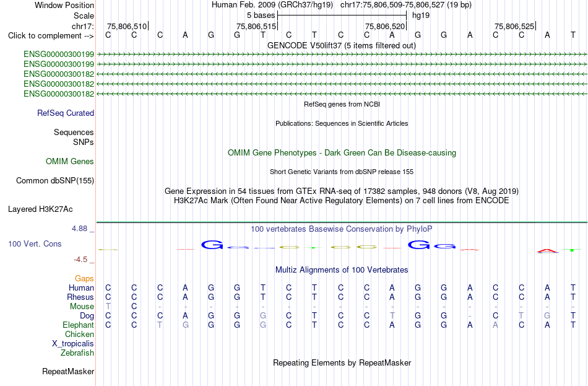Viewport: 588px width, 386px height.
Task: Click the 'Click to complement -->' label
Action: [x=51, y=36]
